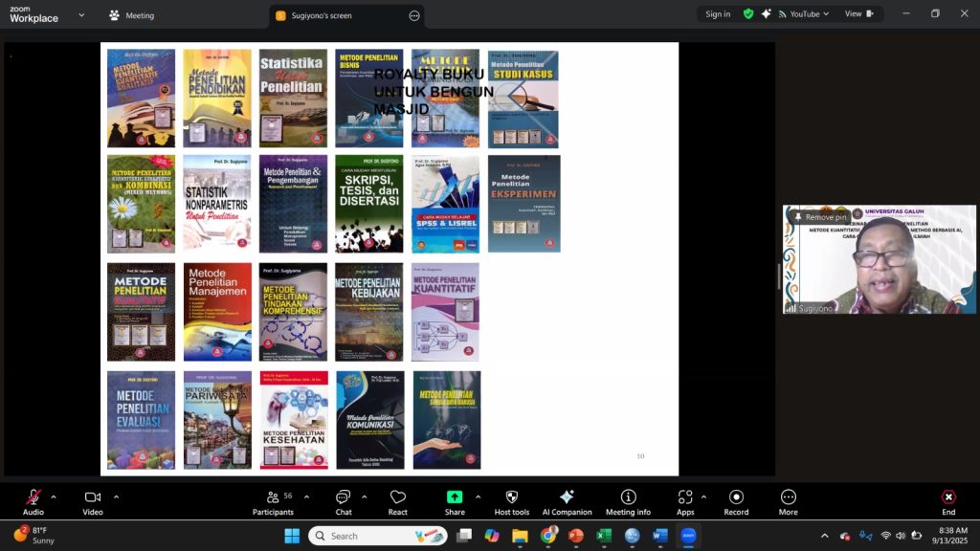Switch to the Meeting tab
The image size is (980, 551).
[x=132, y=15]
